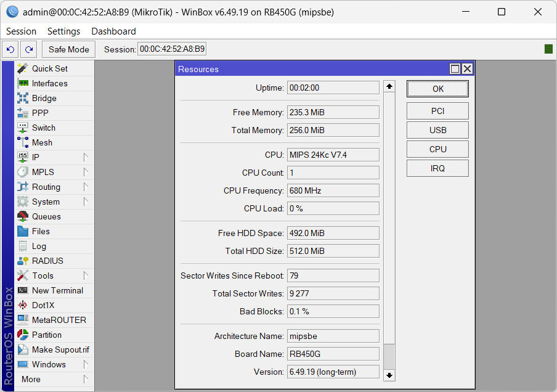Expand the Windows submenu arrow
This screenshot has width=557, height=392.
tap(85, 364)
